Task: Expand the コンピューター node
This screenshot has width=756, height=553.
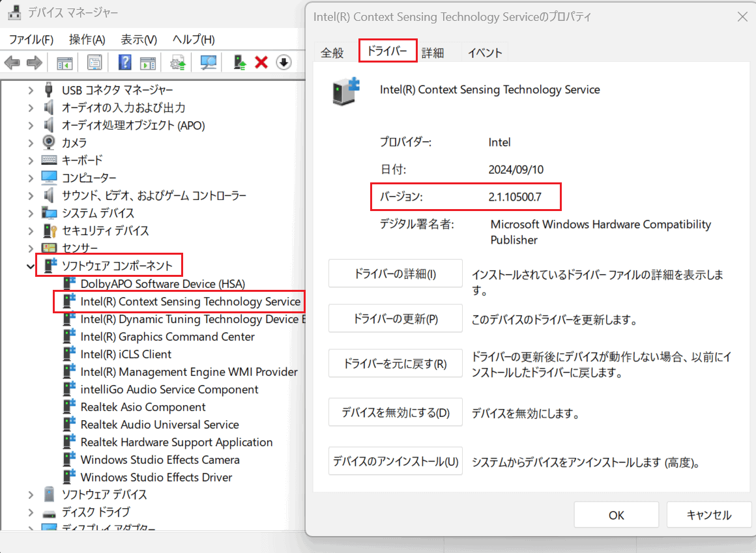Action: (x=31, y=178)
